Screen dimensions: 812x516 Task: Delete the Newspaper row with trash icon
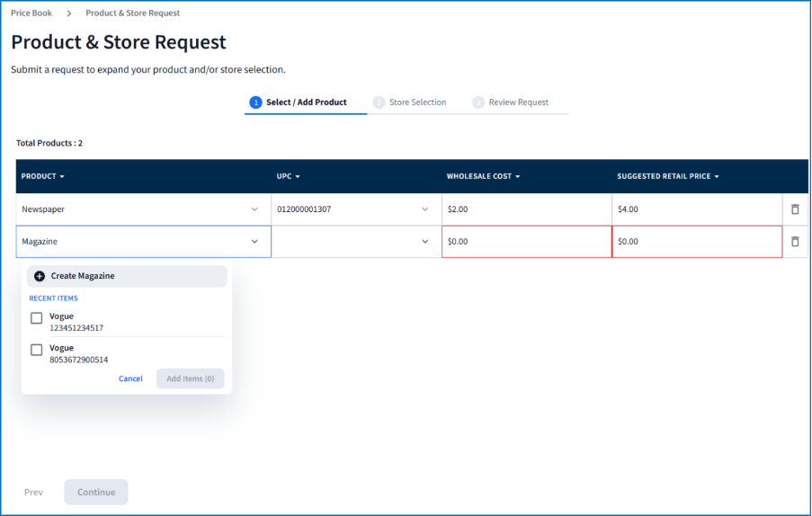tap(794, 209)
